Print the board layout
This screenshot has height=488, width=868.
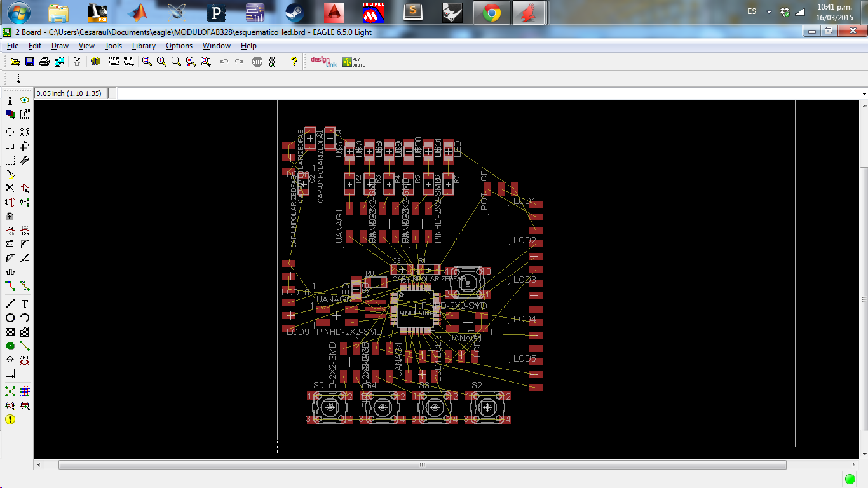(44, 62)
